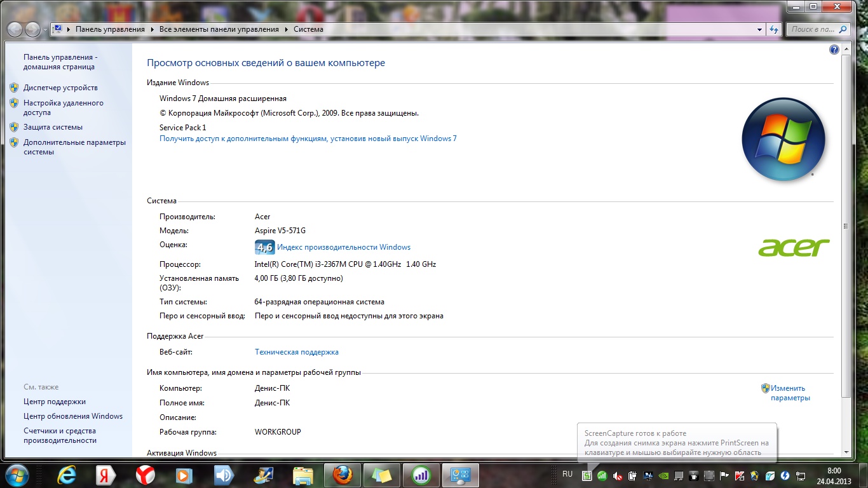Open "Центр поддержки" link
This screenshot has height=488, width=868.
click(55, 402)
